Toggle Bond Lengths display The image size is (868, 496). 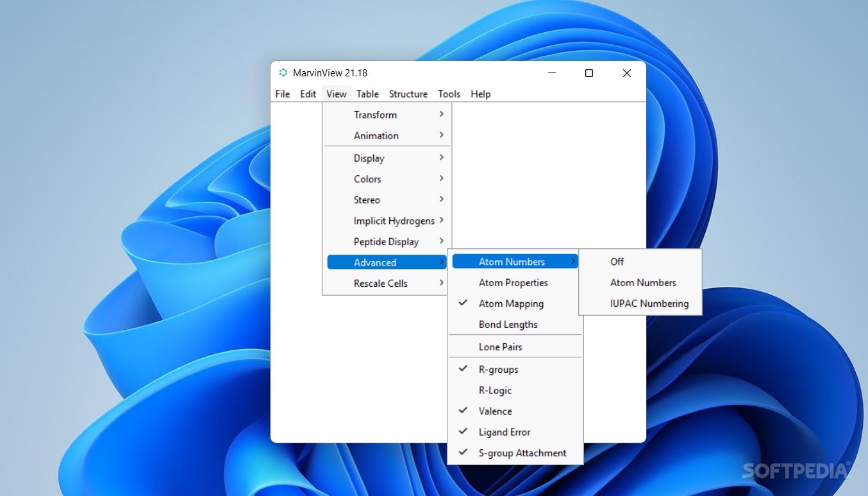click(x=515, y=325)
